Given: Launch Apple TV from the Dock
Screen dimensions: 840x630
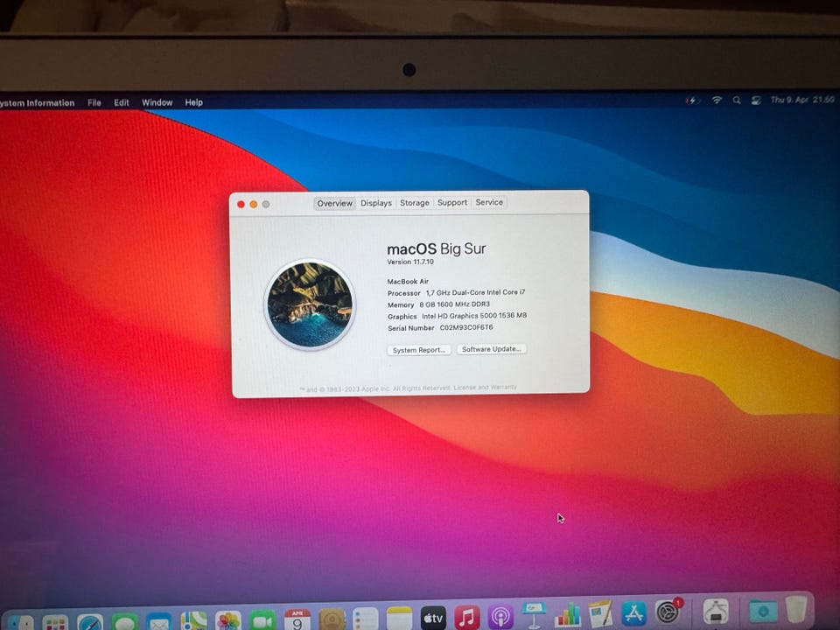Looking at the screenshot, I should tap(433, 619).
